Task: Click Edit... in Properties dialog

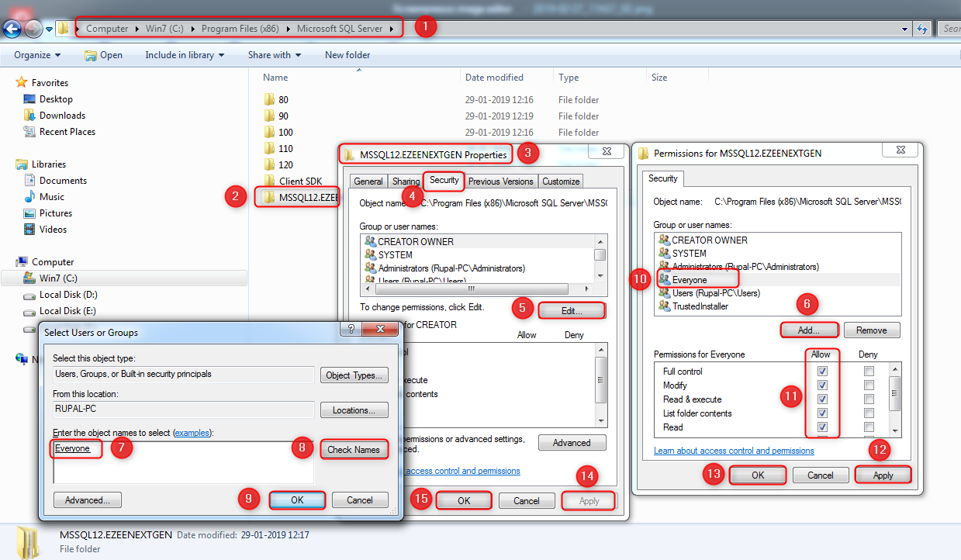Action: click(x=572, y=310)
